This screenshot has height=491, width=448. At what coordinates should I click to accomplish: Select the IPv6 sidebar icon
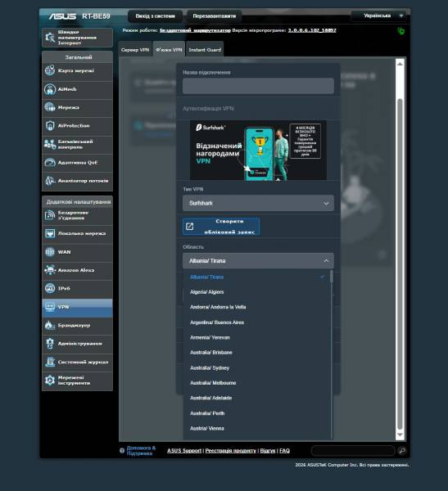(50, 288)
